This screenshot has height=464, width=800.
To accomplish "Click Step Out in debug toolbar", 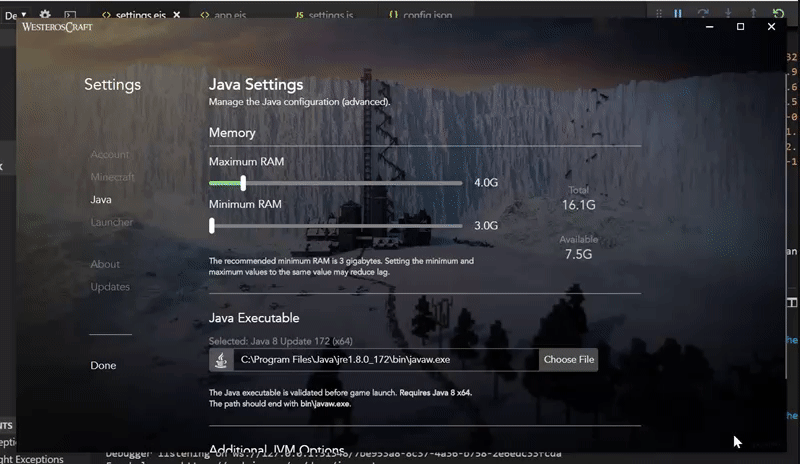I will (x=753, y=14).
